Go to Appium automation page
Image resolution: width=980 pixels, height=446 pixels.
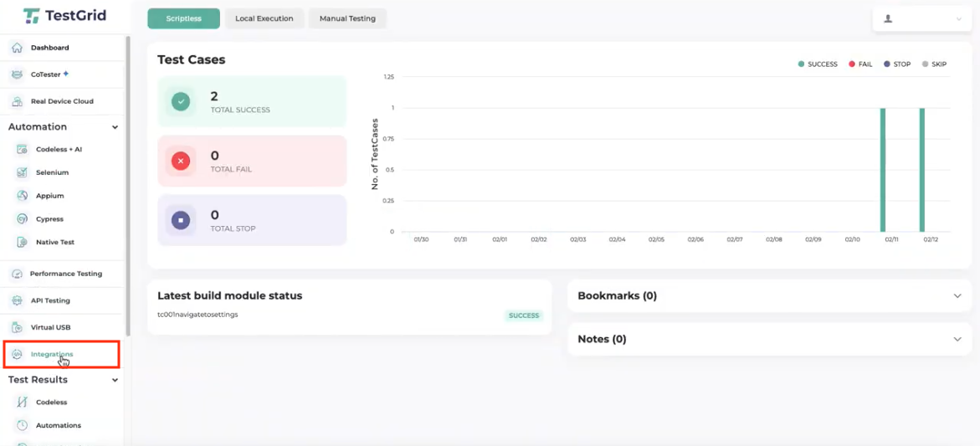pyautogui.click(x=50, y=196)
